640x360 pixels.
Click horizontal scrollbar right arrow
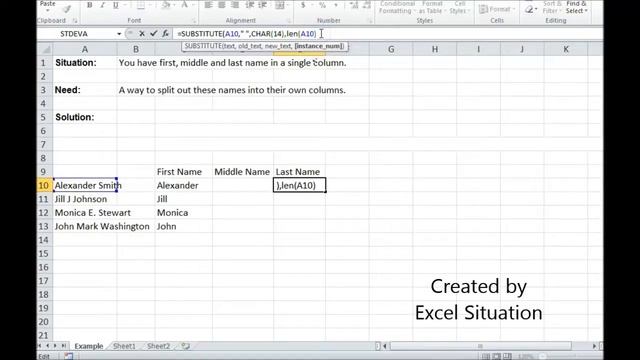pos(594,346)
